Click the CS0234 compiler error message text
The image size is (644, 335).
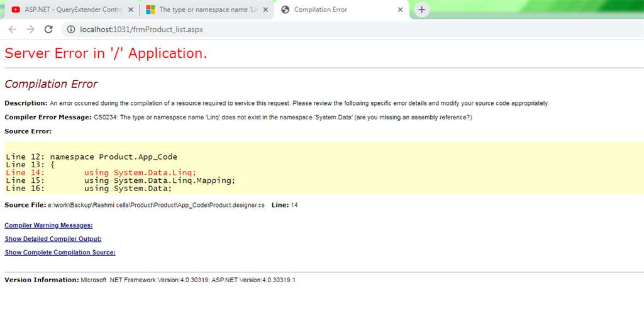[282, 118]
